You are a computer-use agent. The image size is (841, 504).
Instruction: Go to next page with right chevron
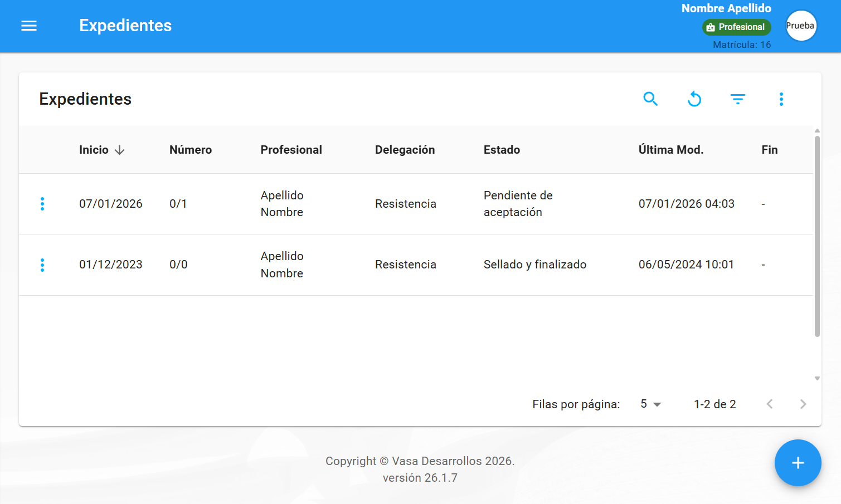803,404
